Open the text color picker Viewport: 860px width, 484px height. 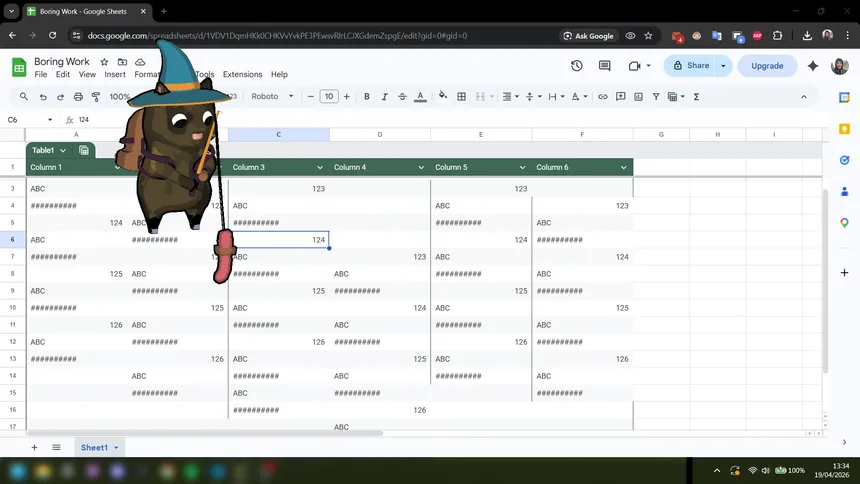pos(419,97)
